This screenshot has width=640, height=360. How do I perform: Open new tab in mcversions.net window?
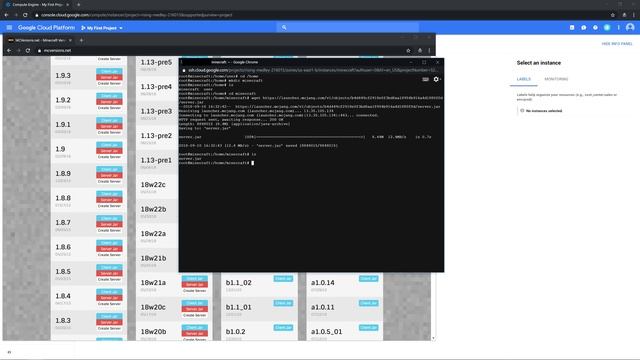point(81,40)
